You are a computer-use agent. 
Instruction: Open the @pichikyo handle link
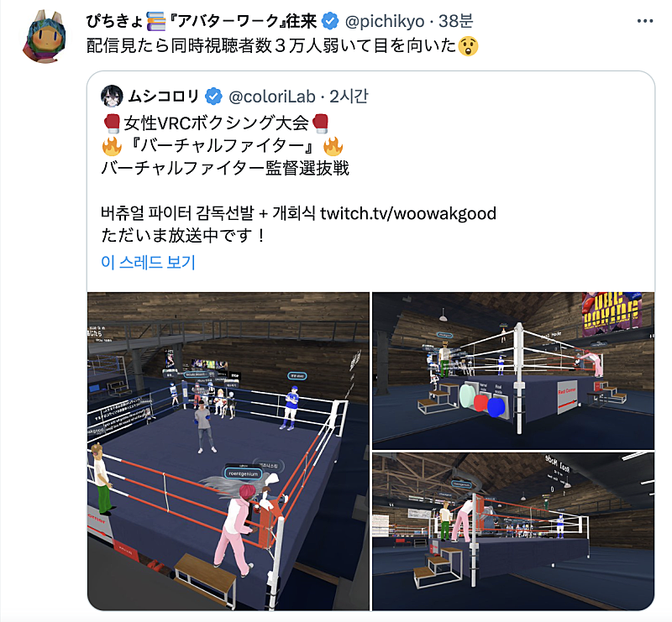pos(385,21)
